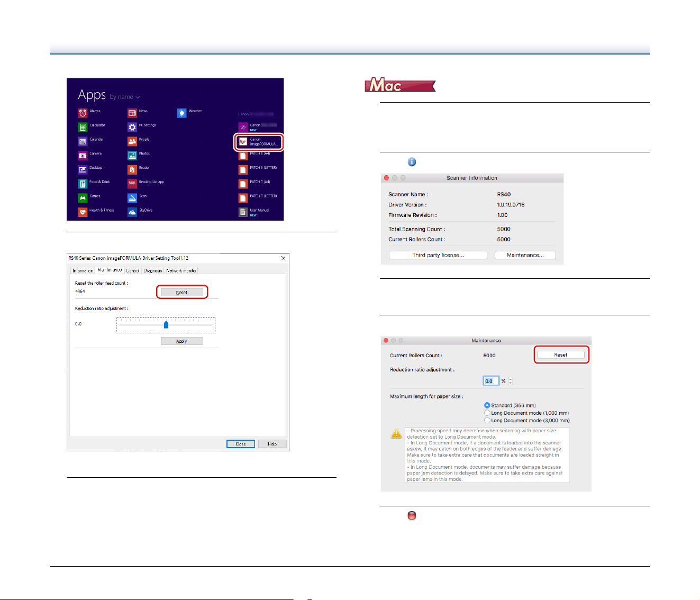Click Close in Driver Setting Tool
Viewport: 700px width, 600px height.
(241, 444)
